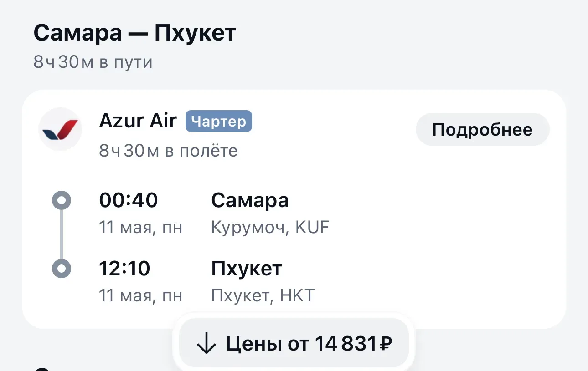Click the 00:40 departure time
The height and width of the screenshot is (371, 588).
(129, 200)
